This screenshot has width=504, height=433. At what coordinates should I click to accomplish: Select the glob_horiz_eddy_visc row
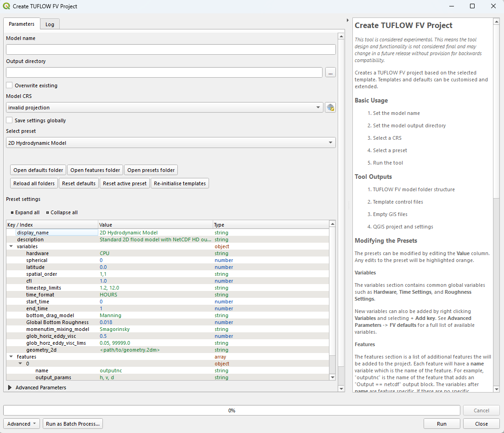click(x=168, y=336)
